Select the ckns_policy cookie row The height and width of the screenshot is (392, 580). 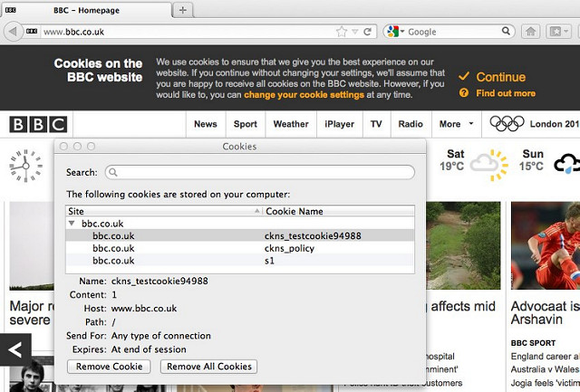coord(239,248)
